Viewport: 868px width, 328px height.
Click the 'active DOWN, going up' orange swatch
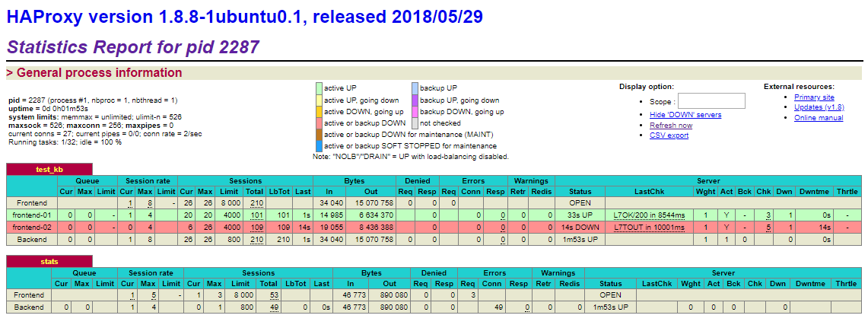[x=319, y=112]
